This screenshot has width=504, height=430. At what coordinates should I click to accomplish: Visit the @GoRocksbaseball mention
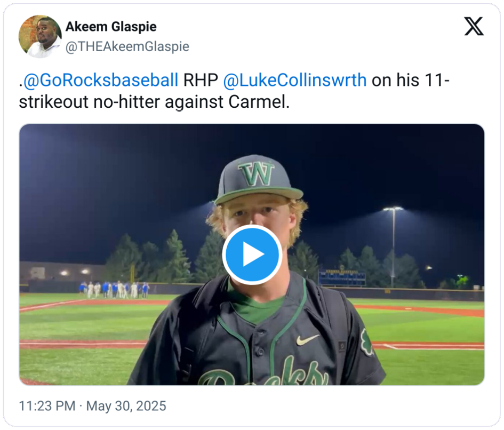coord(101,80)
